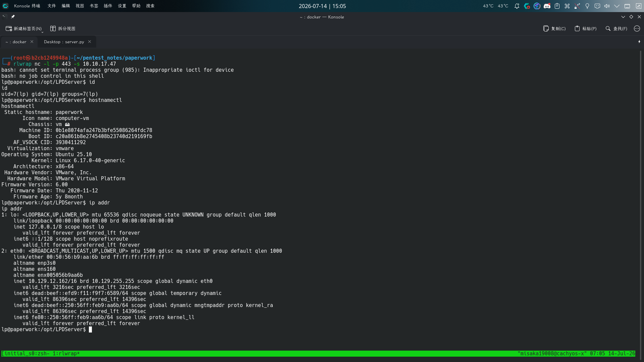Image resolution: width=644 pixels, height=362 pixels.
Task: Click the 查找(F) find button
Action: pos(616,29)
